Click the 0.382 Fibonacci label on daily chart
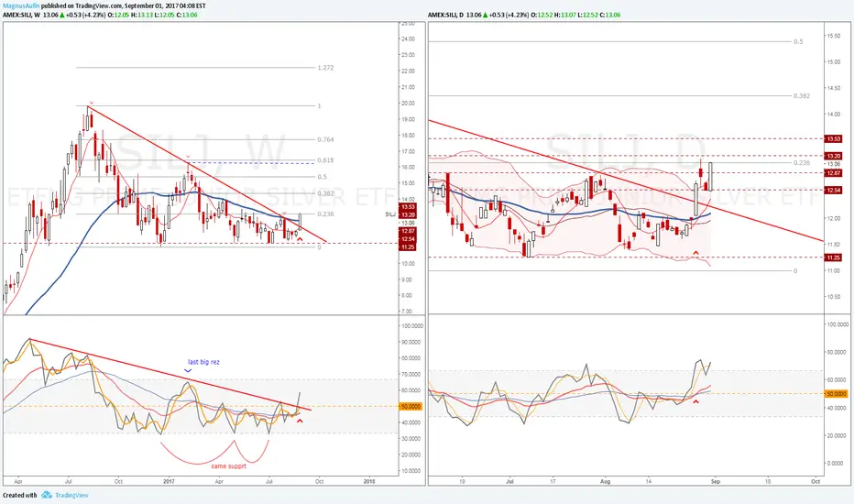Image resolution: width=854 pixels, height=504 pixels. (x=802, y=96)
